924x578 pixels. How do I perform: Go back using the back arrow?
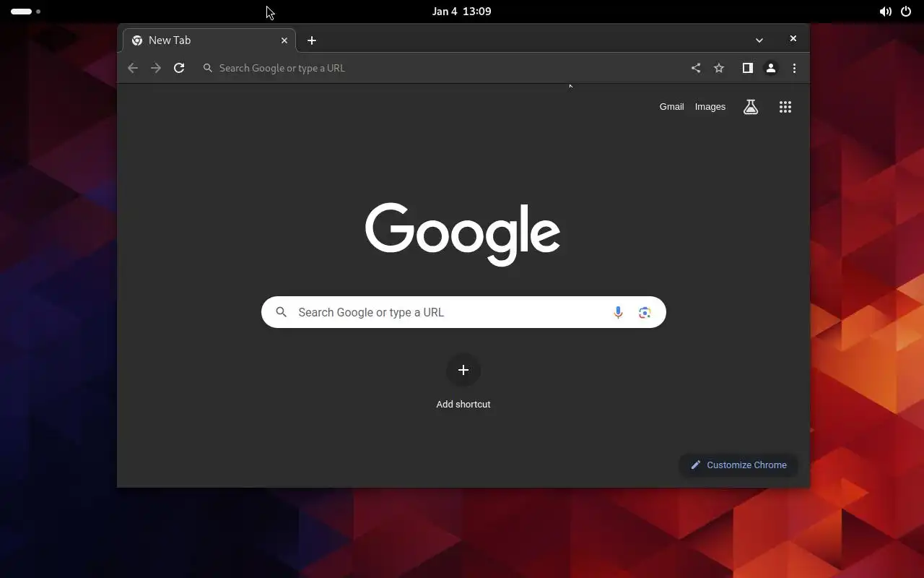pos(133,68)
